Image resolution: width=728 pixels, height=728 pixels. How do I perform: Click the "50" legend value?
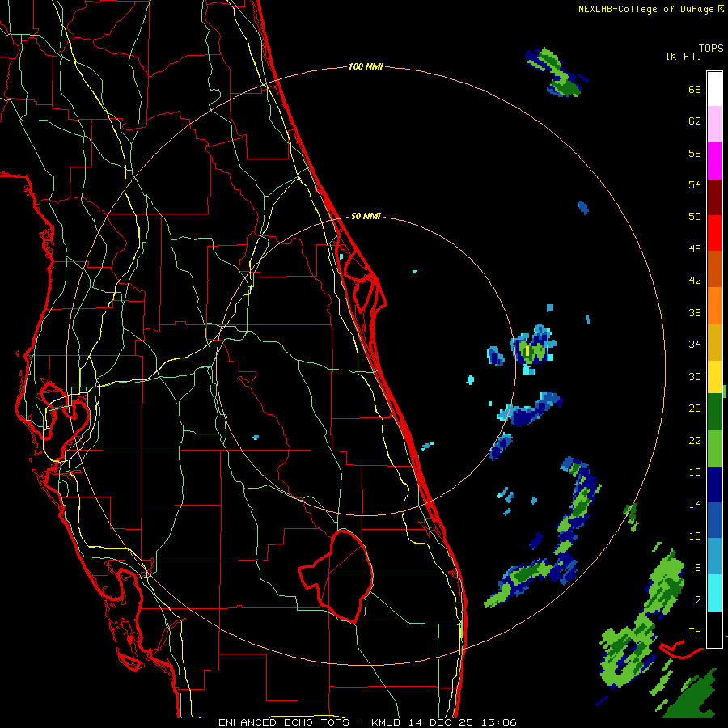pos(695,218)
